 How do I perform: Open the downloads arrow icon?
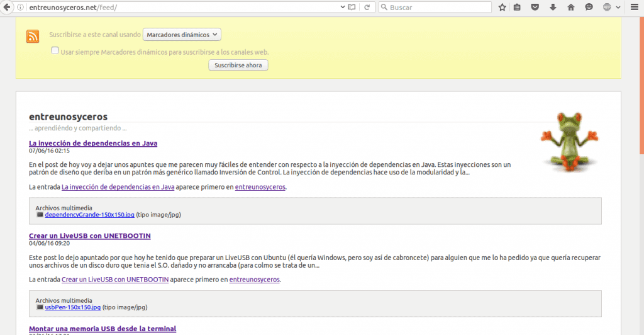(553, 7)
